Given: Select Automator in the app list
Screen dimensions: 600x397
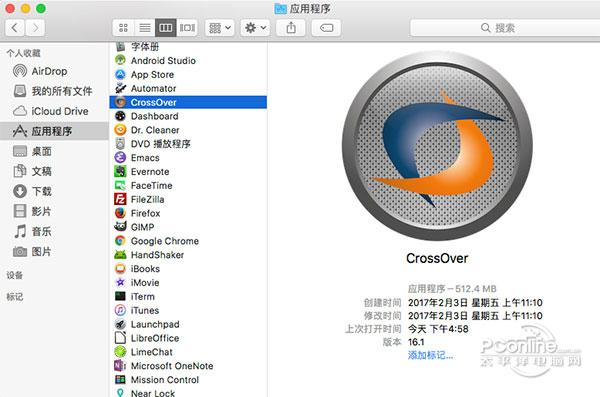Looking at the screenshot, I should pos(188,88).
